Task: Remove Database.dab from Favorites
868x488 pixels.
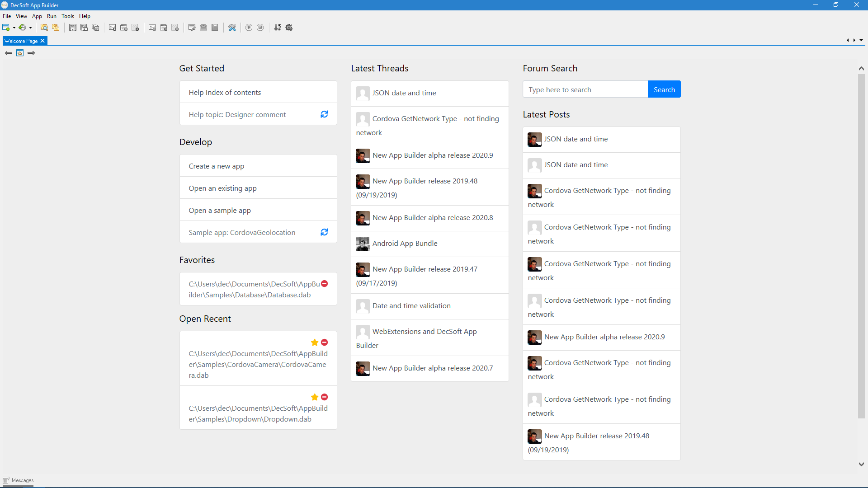Action: click(x=324, y=284)
